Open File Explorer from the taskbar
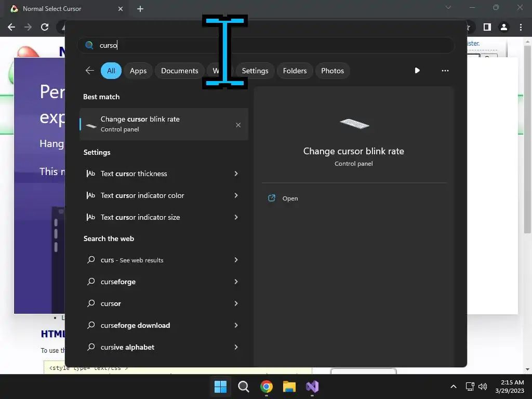Viewport: 532px width, 399px height. [x=289, y=387]
